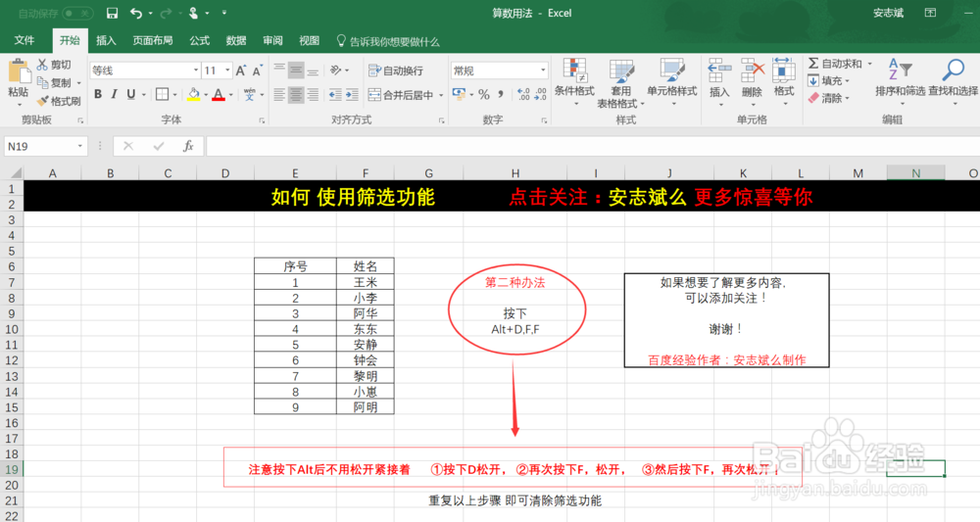The width and height of the screenshot is (980, 522).
Task: Toggle Wrap Text (自动换行)
Action: point(396,71)
